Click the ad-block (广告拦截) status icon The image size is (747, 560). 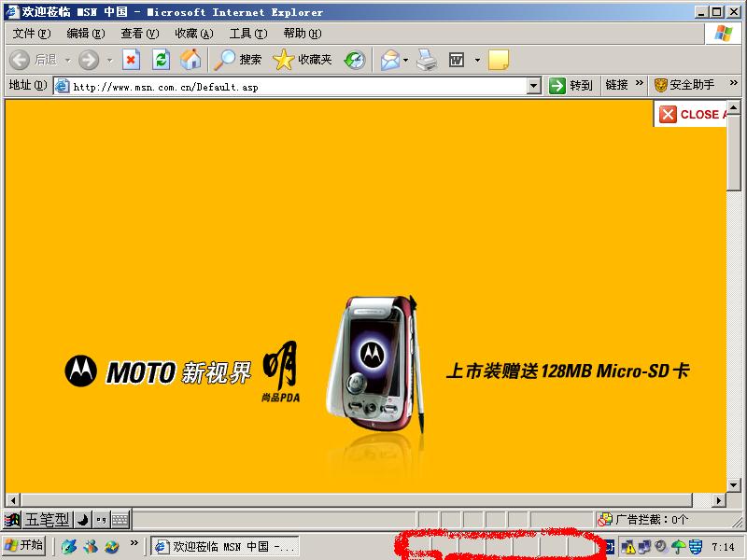click(x=605, y=520)
